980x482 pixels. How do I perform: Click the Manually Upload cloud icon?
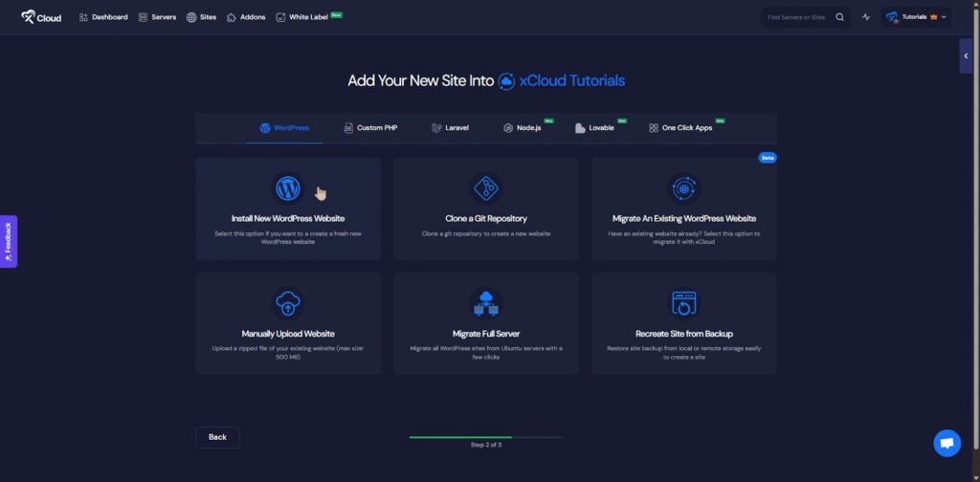[287, 304]
